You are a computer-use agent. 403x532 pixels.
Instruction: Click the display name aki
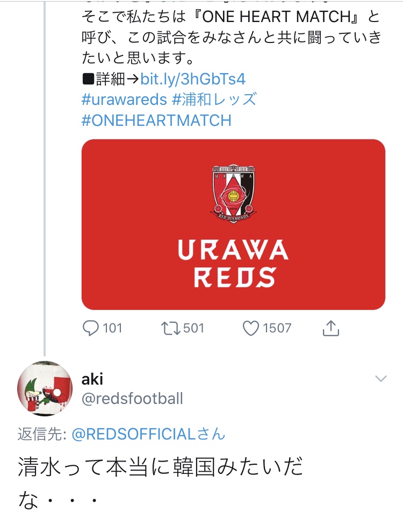pyautogui.click(x=91, y=379)
